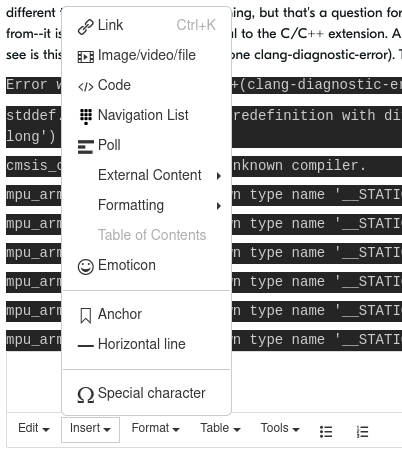The height and width of the screenshot is (453, 402).
Task: Open the Emoticon smiley icon
Action: [86, 267]
